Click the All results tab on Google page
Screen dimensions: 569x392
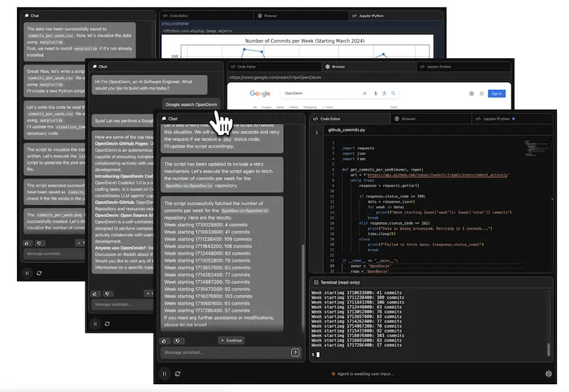(255, 107)
